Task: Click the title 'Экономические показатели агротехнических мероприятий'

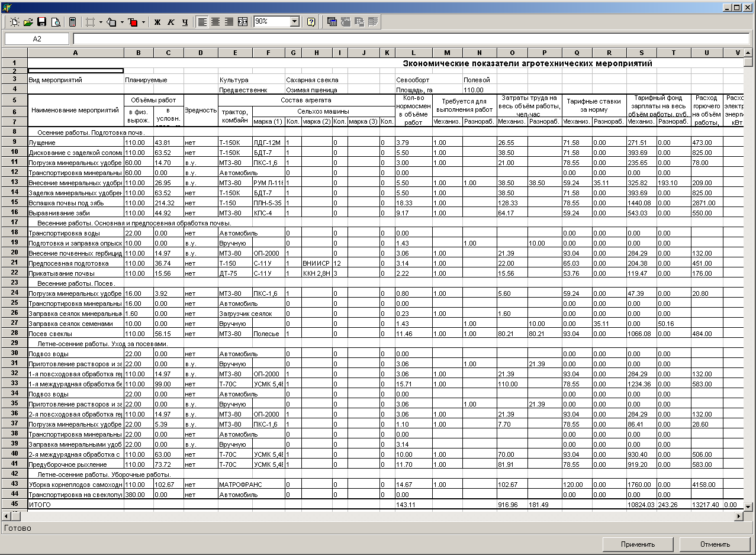Action: [527, 63]
